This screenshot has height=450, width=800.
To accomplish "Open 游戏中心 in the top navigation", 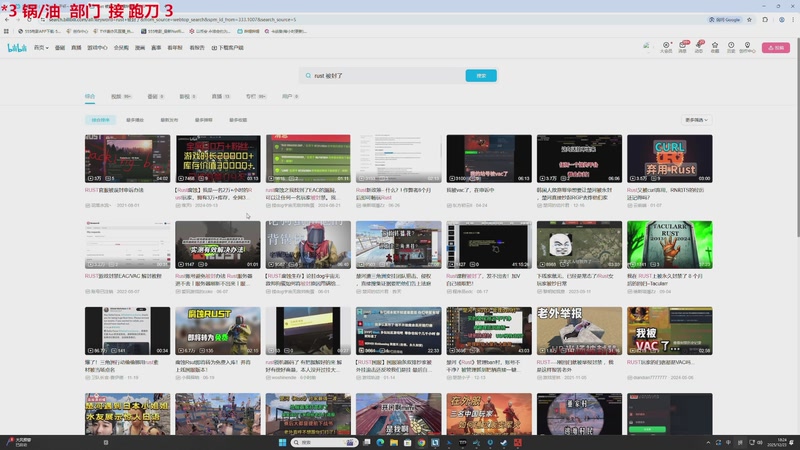I will (97, 47).
